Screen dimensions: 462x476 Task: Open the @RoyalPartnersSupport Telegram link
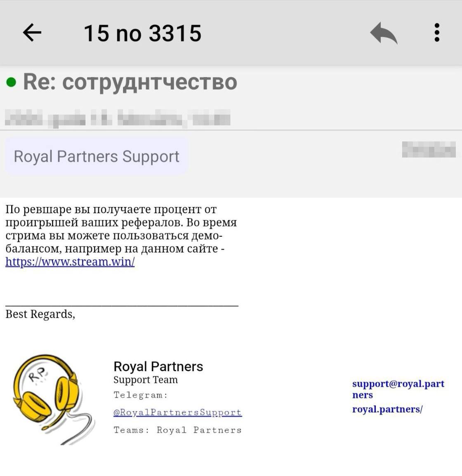pyautogui.click(x=177, y=412)
